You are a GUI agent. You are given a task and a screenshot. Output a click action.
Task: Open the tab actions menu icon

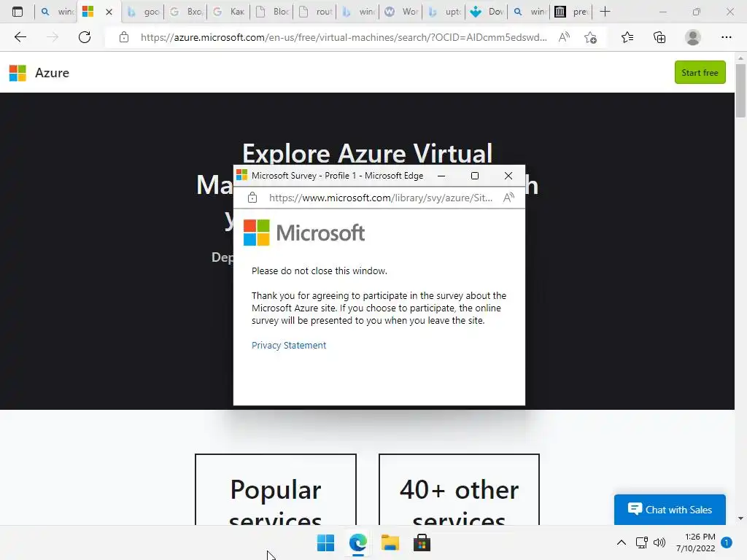pyautogui.click(x=18, y=12)
